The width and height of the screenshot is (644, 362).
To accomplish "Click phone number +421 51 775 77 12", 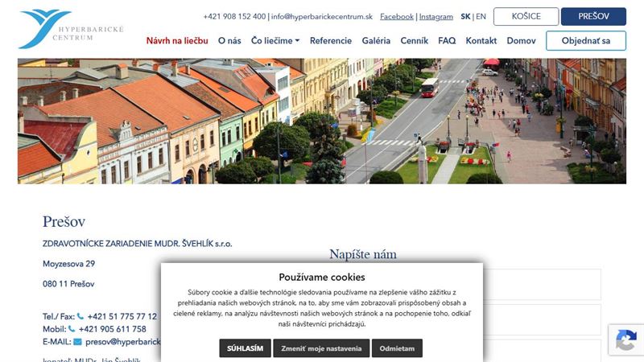I will (122, 316).
